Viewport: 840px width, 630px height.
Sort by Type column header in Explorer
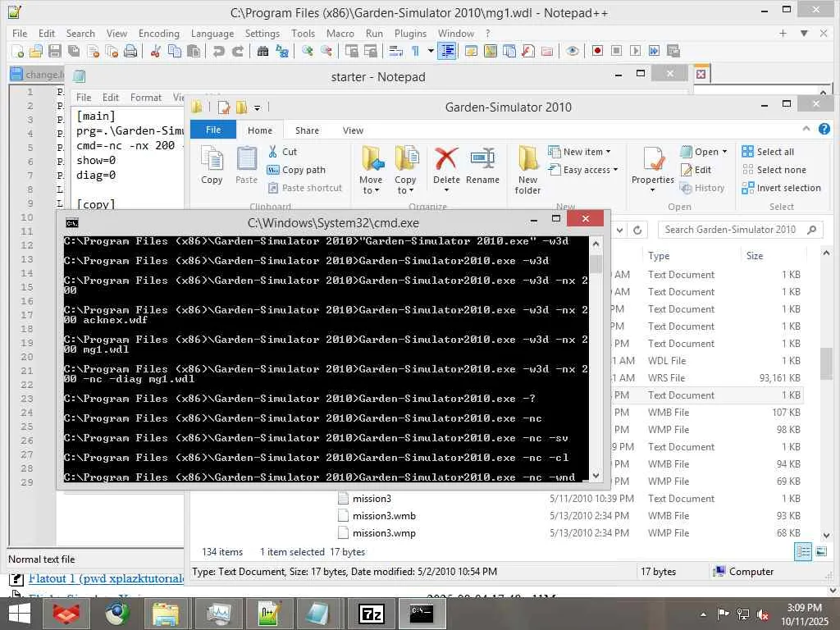click(659, 256)
